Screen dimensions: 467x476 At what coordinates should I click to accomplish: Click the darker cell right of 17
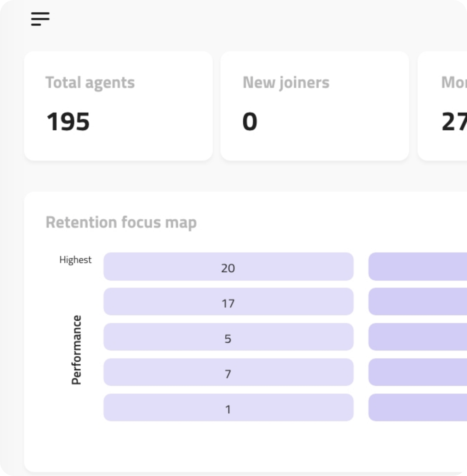tap(418, 302)
